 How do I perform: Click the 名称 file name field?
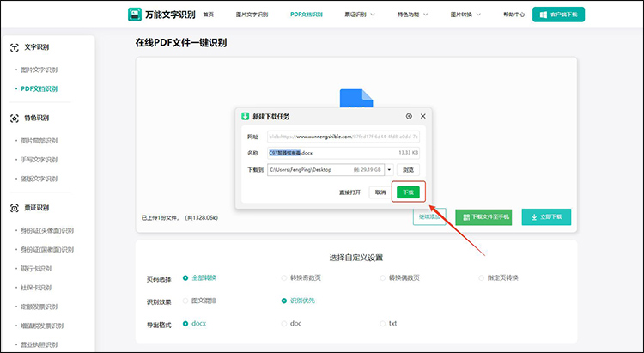[x=343, y=153]
